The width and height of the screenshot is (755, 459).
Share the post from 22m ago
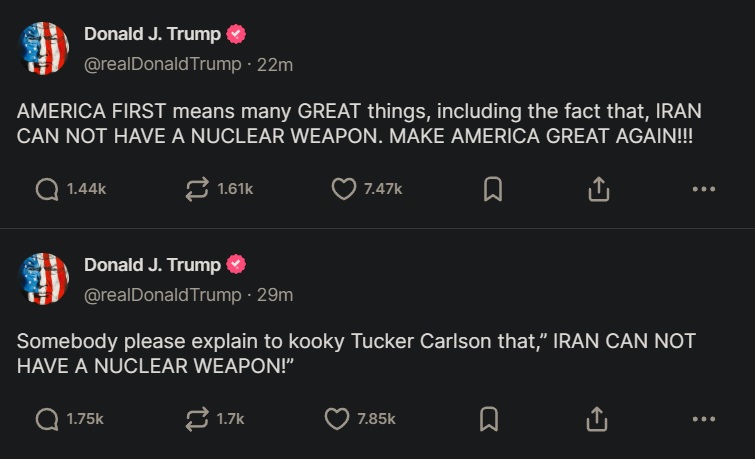[x=598, y=189]
